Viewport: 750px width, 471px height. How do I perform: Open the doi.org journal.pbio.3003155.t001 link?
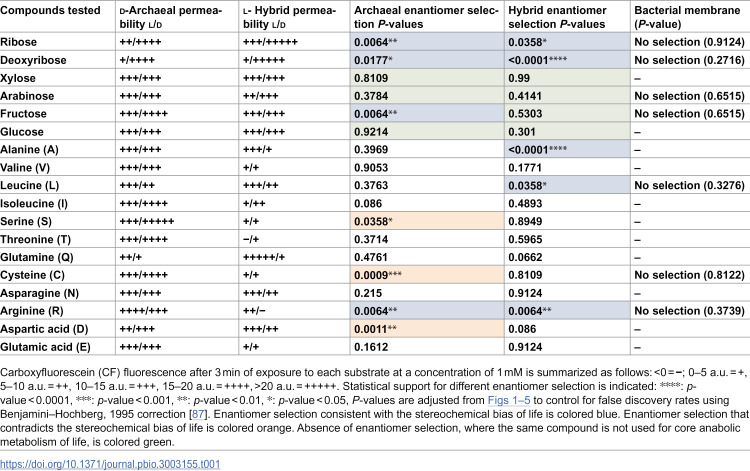110,464
